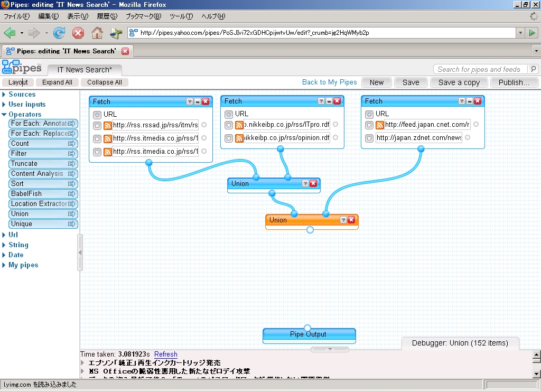Click the Publish... button
541x392 pixels.
pyautogui.click(x=514, y=82)
